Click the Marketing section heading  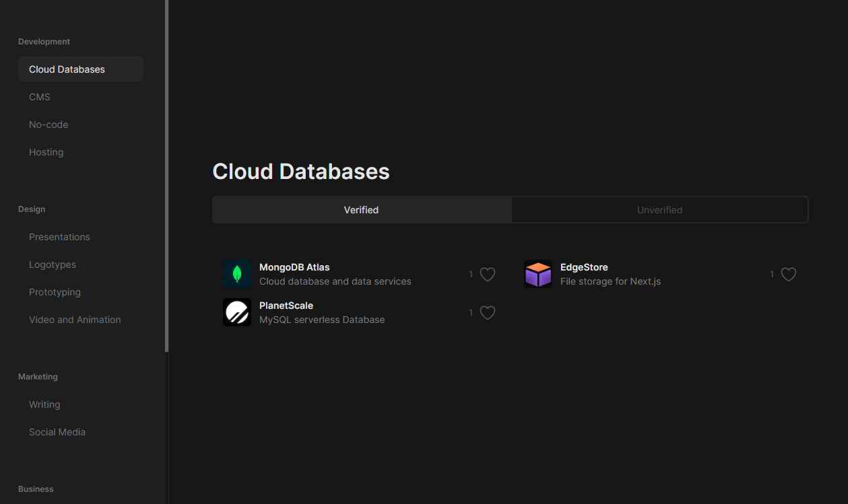point(38,377)
